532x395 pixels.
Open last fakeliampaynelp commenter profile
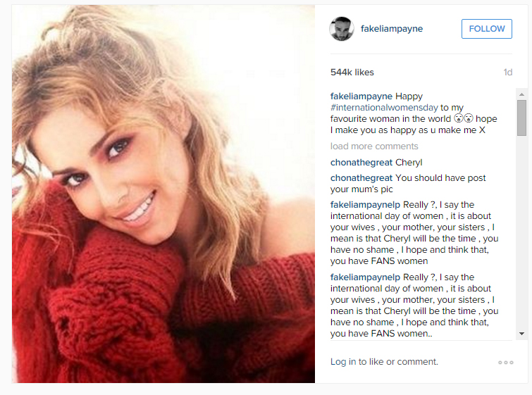tap(365, 277)
